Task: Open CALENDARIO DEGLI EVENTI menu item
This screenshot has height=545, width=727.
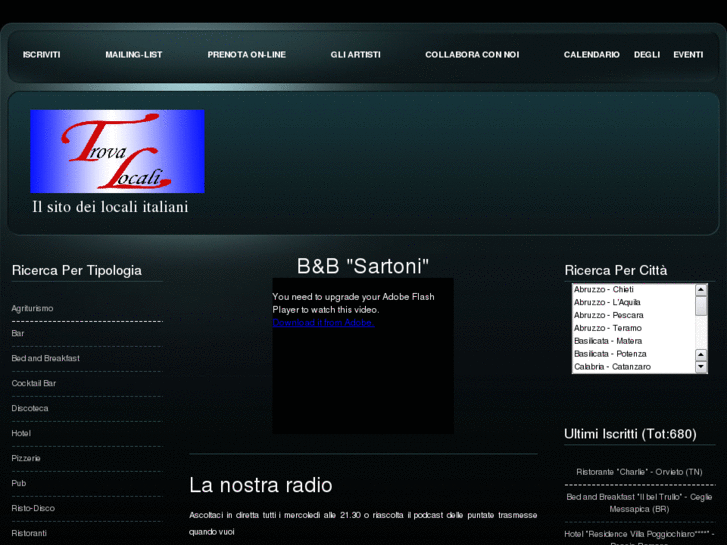Action: pos(633,55)
